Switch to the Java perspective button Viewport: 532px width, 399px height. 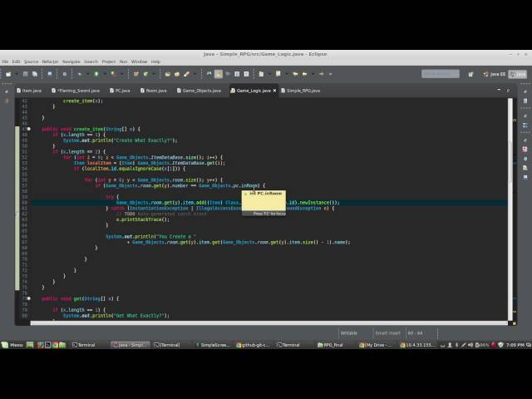click(x=518, y=74)
